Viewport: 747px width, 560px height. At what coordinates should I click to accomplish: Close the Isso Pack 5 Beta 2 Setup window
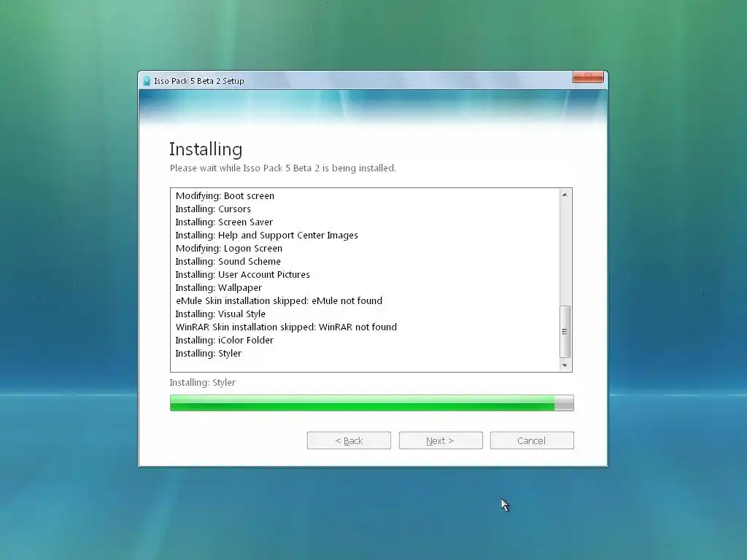click(x=588, y=77)
